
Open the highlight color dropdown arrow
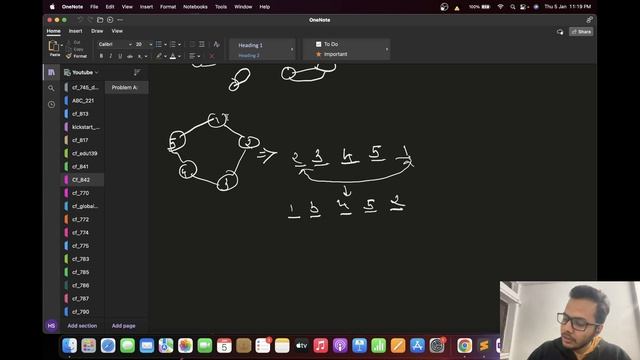tap(165, 56)
